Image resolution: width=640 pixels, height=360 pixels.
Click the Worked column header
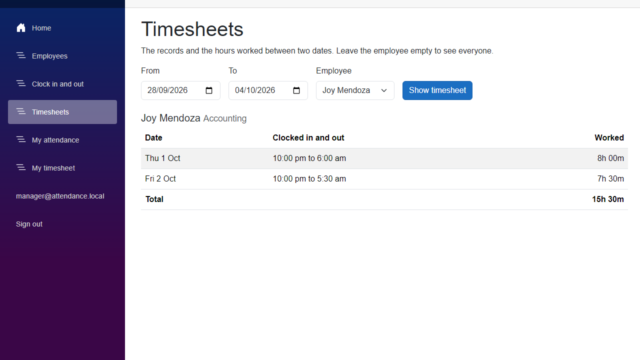tap(609, 138)
